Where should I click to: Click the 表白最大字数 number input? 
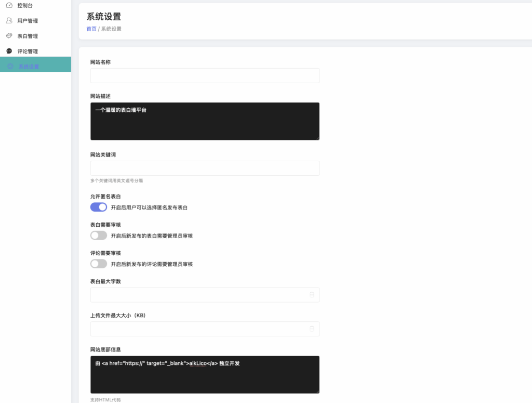point(197,294)
